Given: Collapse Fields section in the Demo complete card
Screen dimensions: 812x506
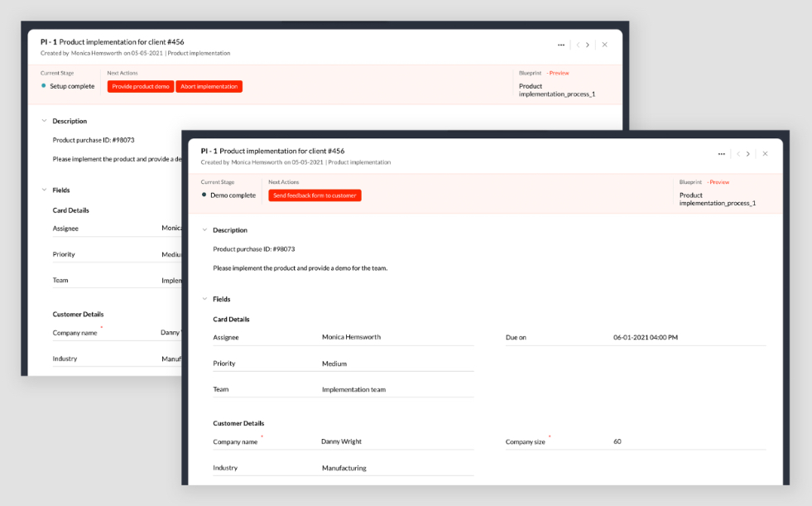Looking at the screenshot, I should [x=205, y=299].
